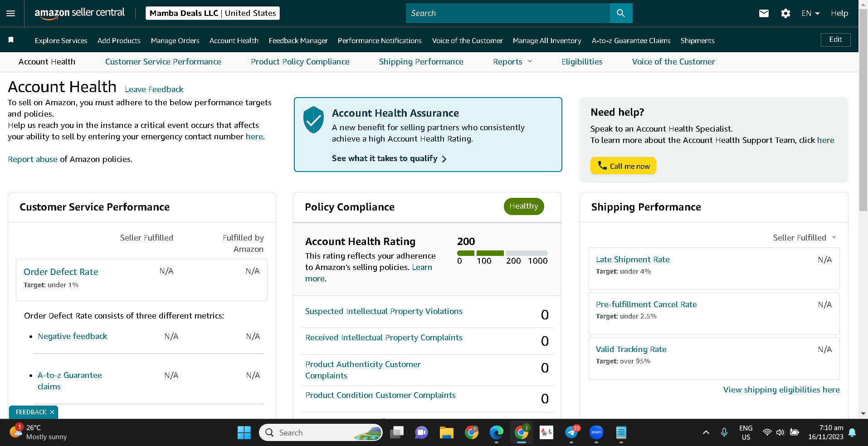Click View shipping eligibilities here
868x446 pixels.
pyautogui.click(x=781, y=390)
